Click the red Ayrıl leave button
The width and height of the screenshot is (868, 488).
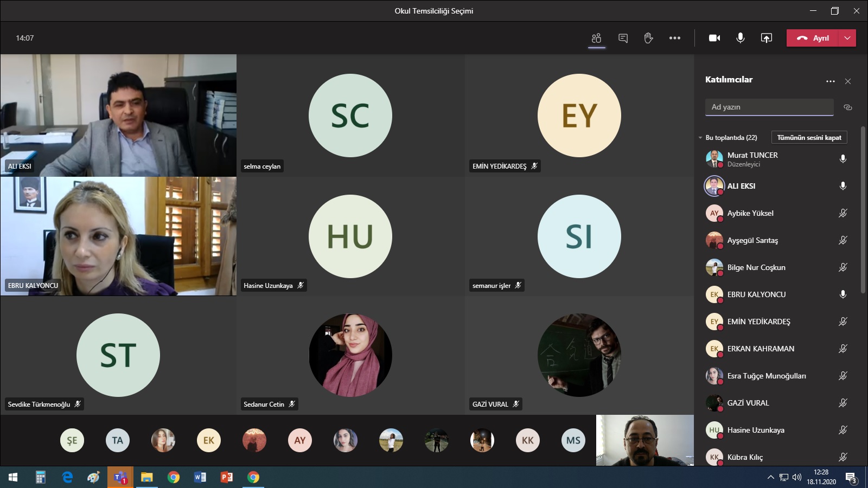813,38
